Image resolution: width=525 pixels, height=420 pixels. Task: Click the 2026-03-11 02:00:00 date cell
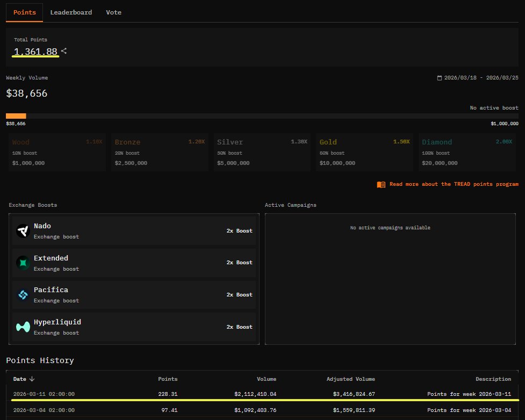click(x=44, y=394)
